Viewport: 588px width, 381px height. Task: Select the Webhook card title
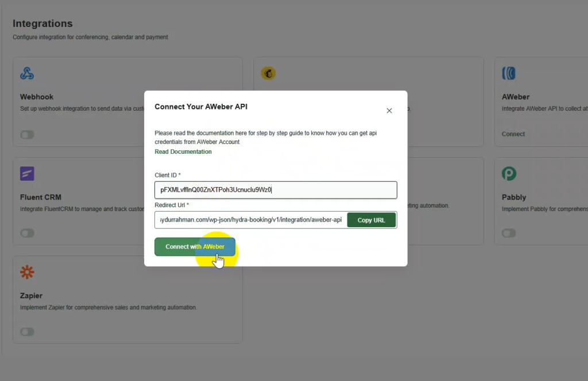(x=37, y=97)
